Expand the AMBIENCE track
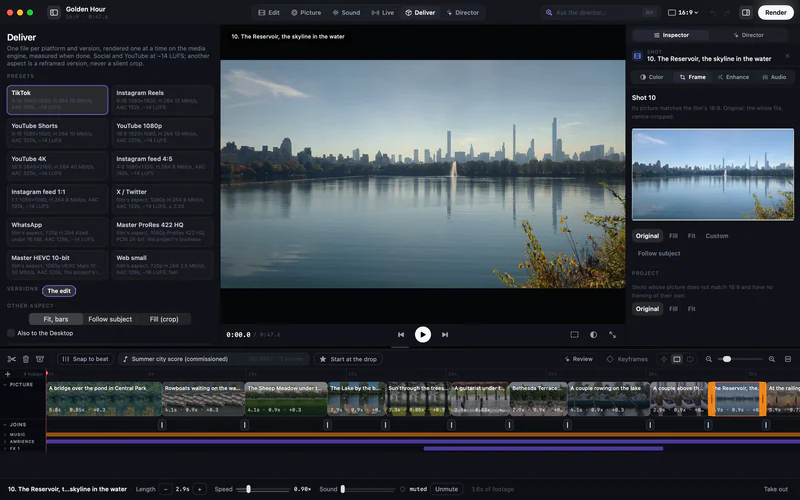The width and height of the screenshot is (800, 500). [5, 441]
